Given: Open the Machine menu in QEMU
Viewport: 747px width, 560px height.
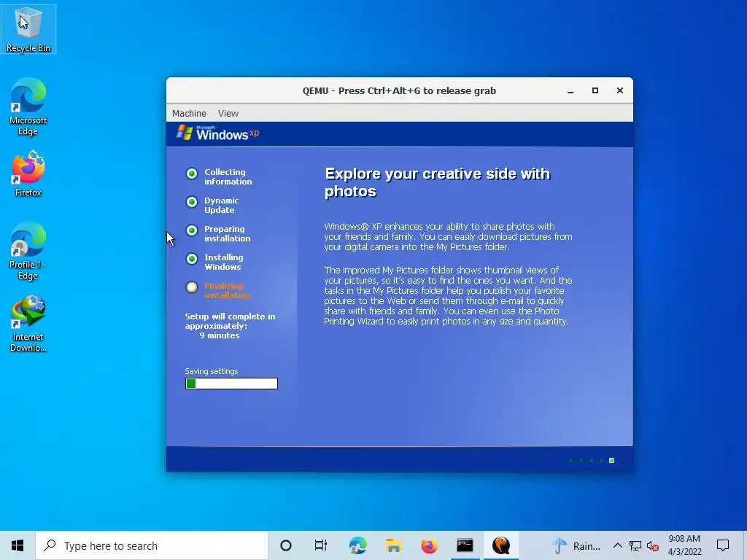Looking at the screenshot, I should coord(189,113).
